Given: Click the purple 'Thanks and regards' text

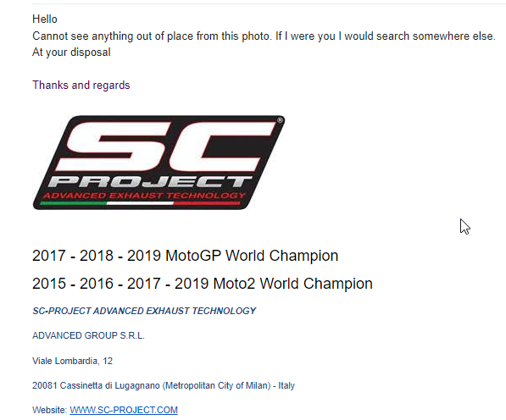Looking at the screenshot, I should coord(81,85).
